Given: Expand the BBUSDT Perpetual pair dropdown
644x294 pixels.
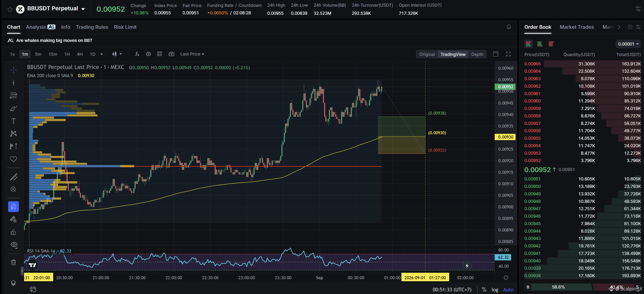Looking at the screenshot, I should 83,9.
